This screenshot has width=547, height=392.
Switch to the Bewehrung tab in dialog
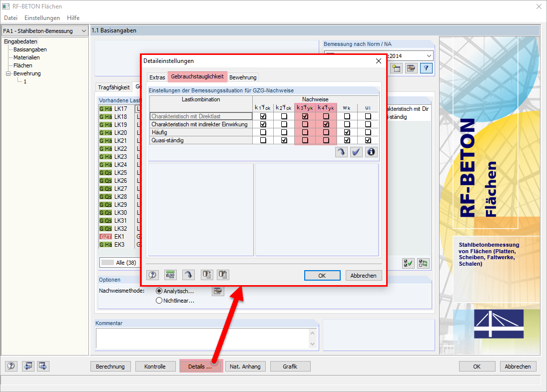(x=243, y=77)
